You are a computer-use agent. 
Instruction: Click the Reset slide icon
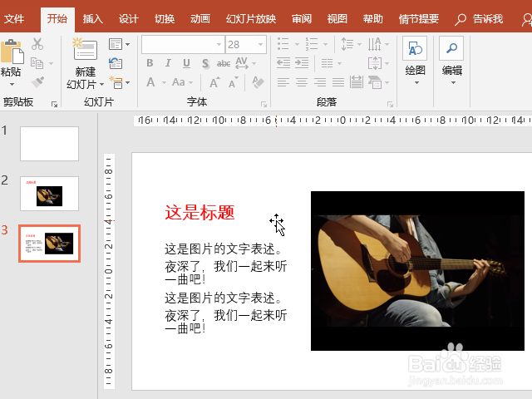tap(116, 63)
